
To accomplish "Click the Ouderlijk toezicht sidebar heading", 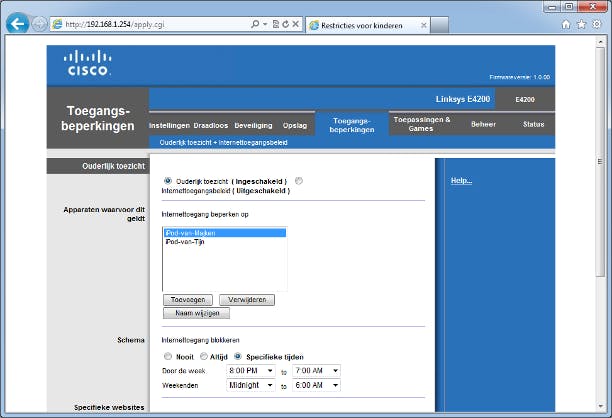I will tap(113, 166).
